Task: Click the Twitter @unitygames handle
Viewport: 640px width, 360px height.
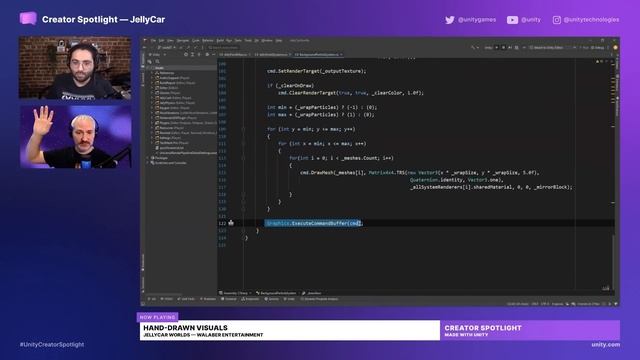Action: coord(471,20)
